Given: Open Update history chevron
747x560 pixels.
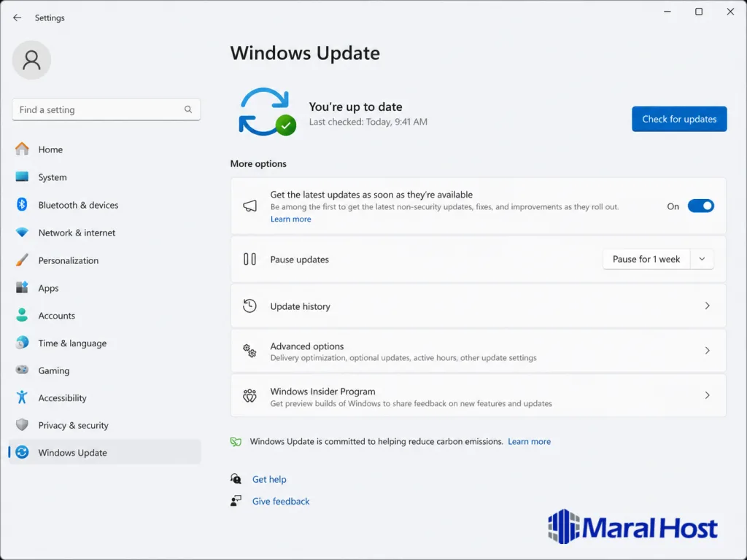Looking at the screenshot, I should (707, 306).
